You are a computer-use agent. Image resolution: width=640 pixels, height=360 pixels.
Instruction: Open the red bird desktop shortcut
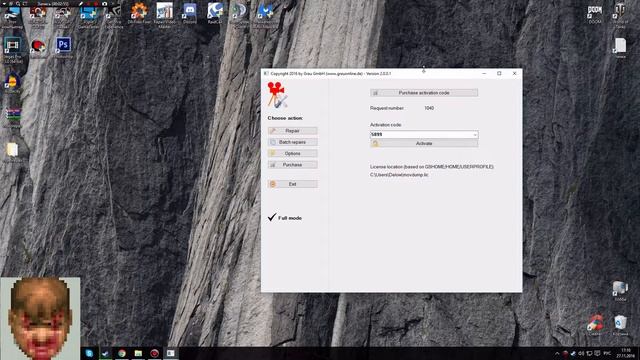tap(38, 45)
